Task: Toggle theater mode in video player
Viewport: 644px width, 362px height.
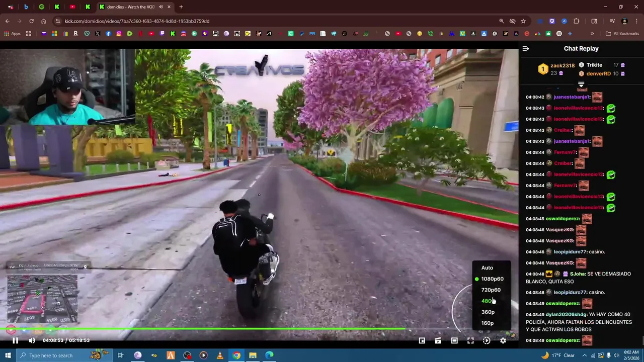Action: tap(454, 341)
